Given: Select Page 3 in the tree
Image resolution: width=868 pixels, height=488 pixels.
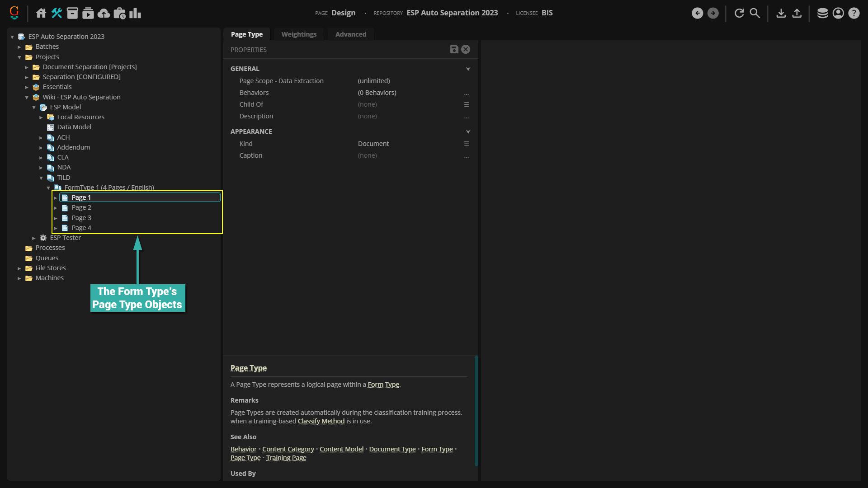Looking at the screenshot, I should [81, 218].
